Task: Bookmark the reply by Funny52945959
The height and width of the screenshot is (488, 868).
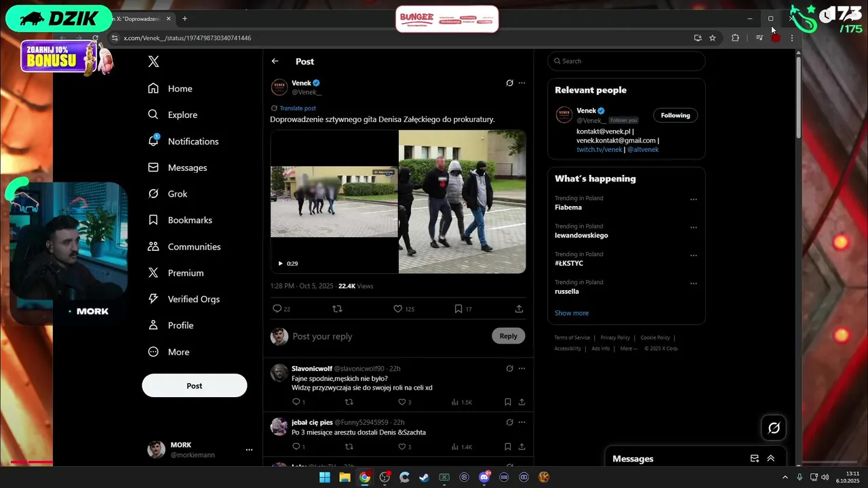Action: [507, 447]
